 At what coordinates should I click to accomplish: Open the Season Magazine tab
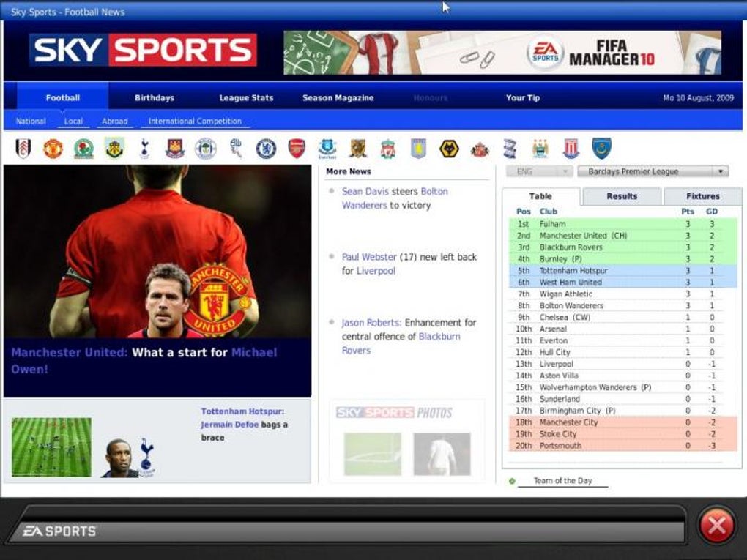(338, 97)
